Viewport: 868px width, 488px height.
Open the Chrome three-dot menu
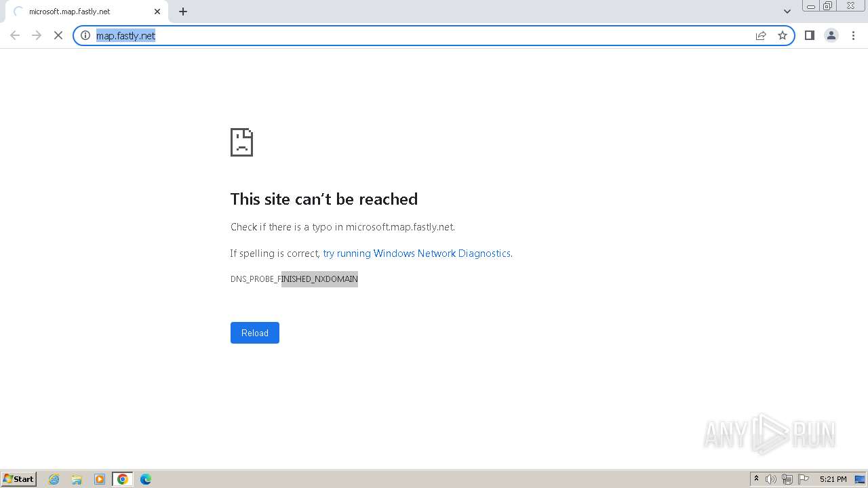pos(853,35)
